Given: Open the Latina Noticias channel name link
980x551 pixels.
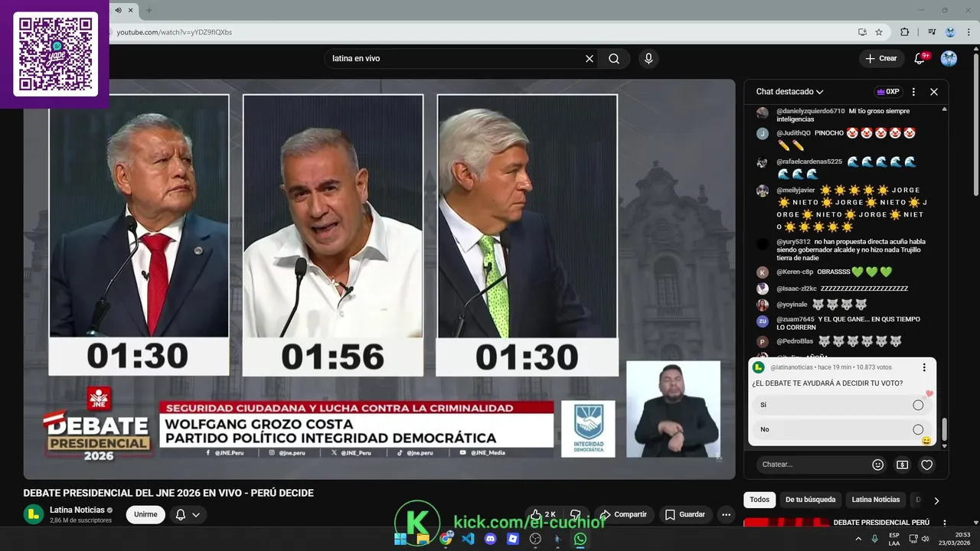Looking at the screenshot, I should tap(77, 510).
